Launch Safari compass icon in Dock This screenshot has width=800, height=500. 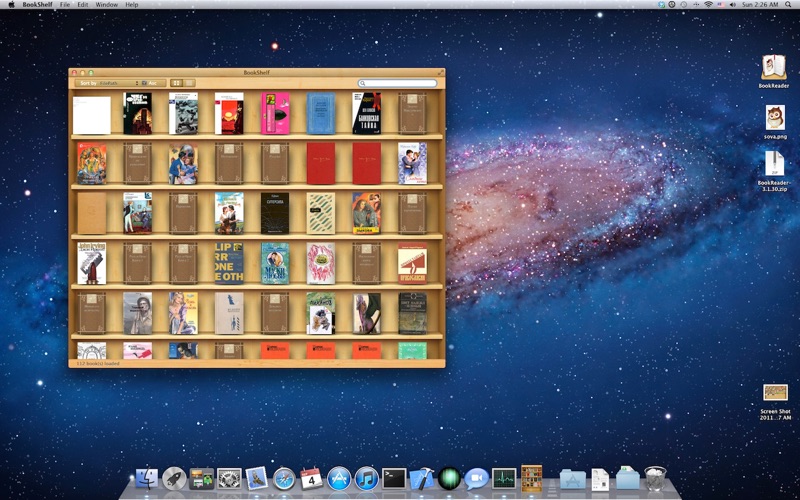coord(284,479)
